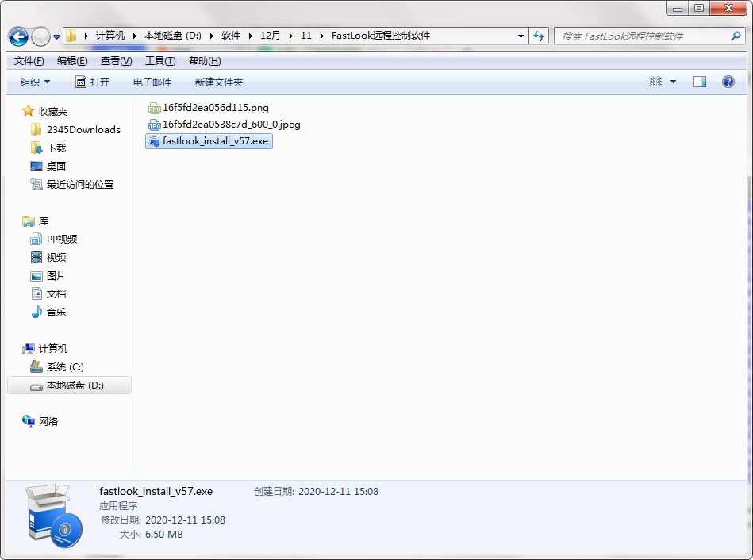Click large installer thumbnail in details pane
The height and width of the screenshot is (560, 753).
(54, 516)
